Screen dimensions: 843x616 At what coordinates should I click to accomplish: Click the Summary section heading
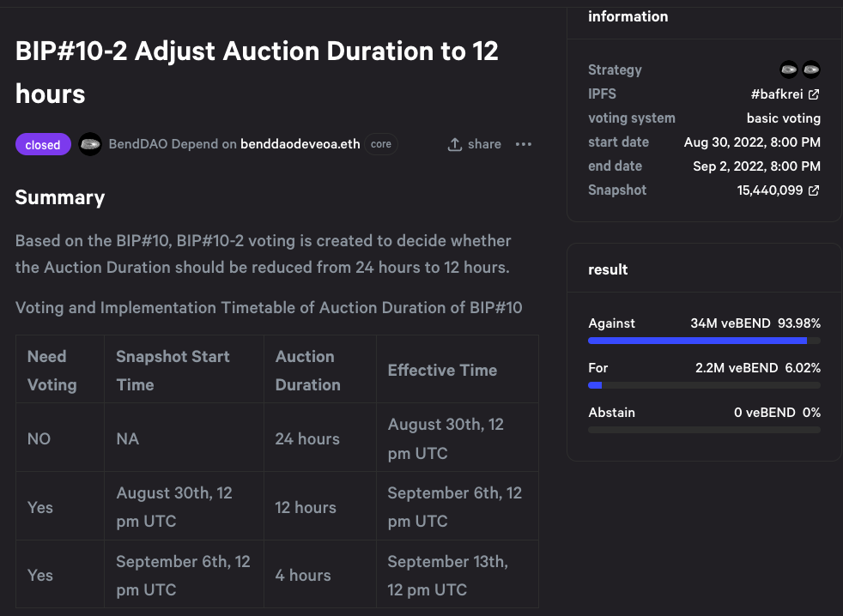(x=60, y=197)
